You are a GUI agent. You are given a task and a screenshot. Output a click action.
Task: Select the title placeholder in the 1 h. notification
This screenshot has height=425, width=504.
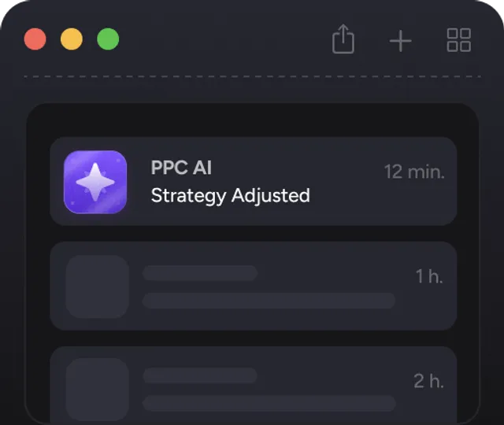(x=200, y=273)
